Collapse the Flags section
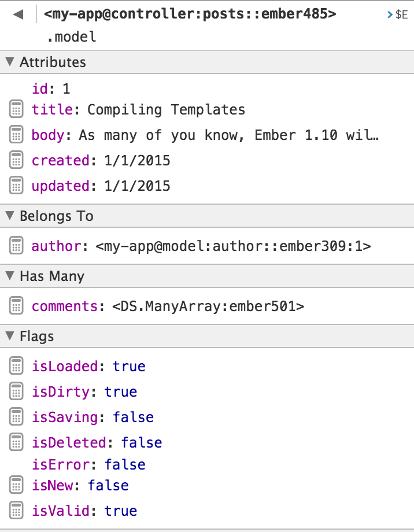 [10, 336]
